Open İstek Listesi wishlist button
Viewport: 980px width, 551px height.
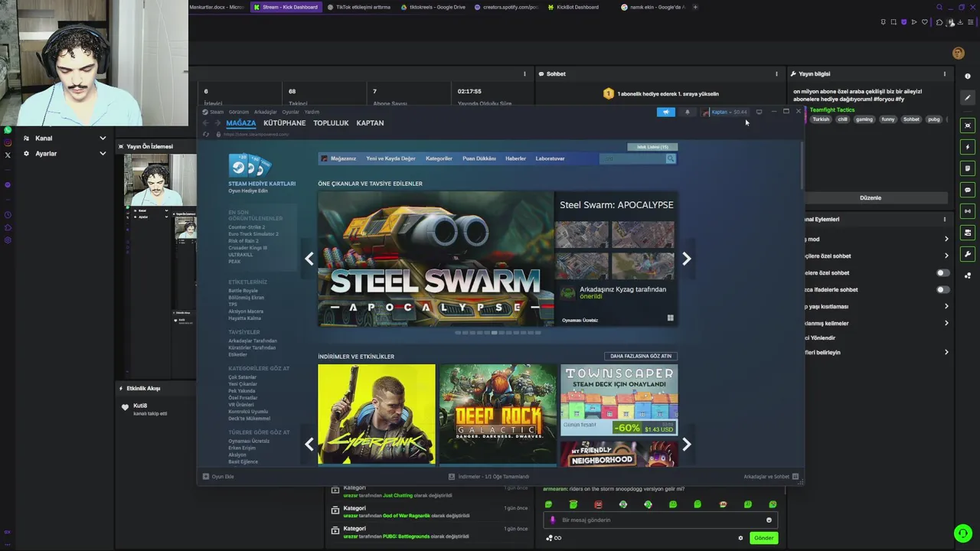tap(652, 147)
